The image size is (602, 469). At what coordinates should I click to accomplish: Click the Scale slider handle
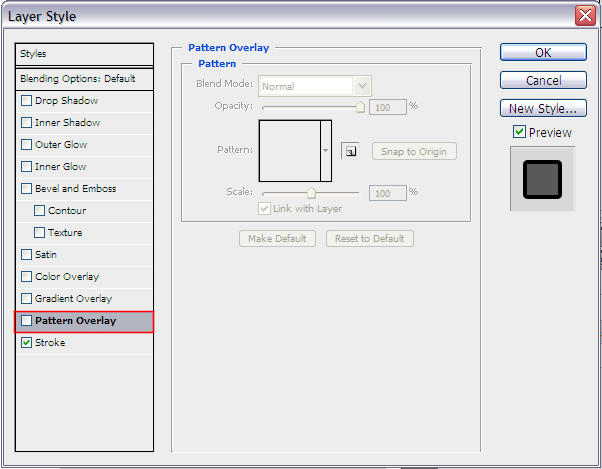(311, 193)
